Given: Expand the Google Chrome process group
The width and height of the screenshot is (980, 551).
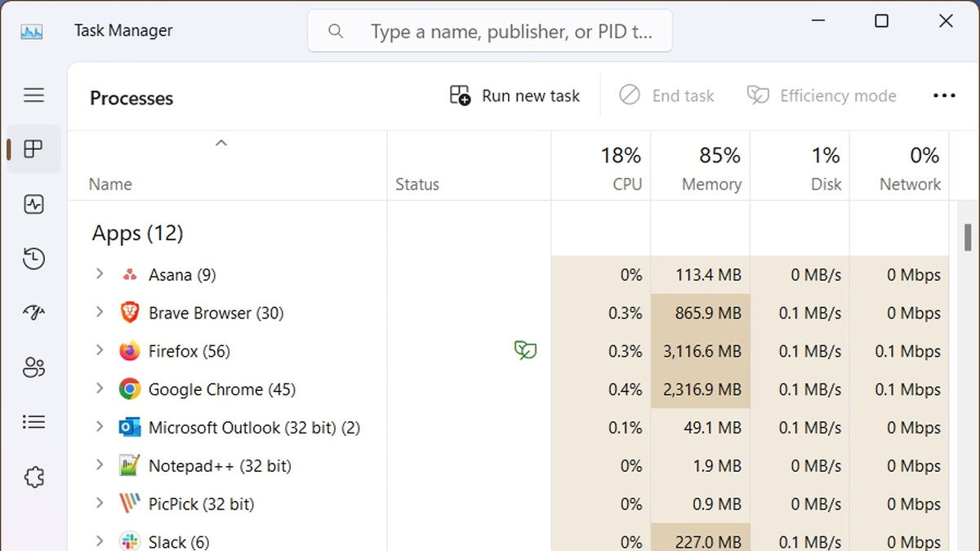Looking at the screenshot, I should [100, 389].
